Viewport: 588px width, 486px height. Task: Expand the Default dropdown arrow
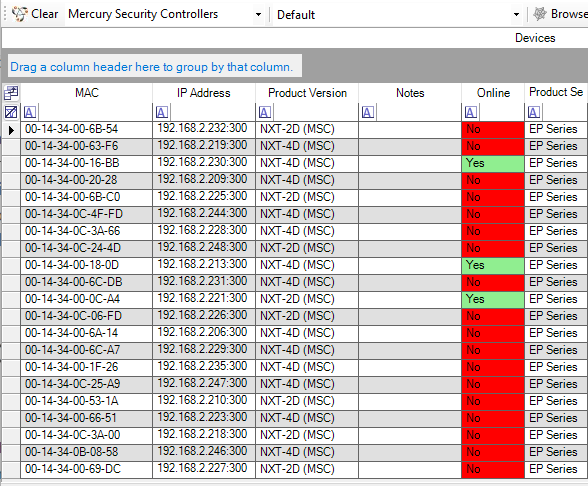[516, 15]
